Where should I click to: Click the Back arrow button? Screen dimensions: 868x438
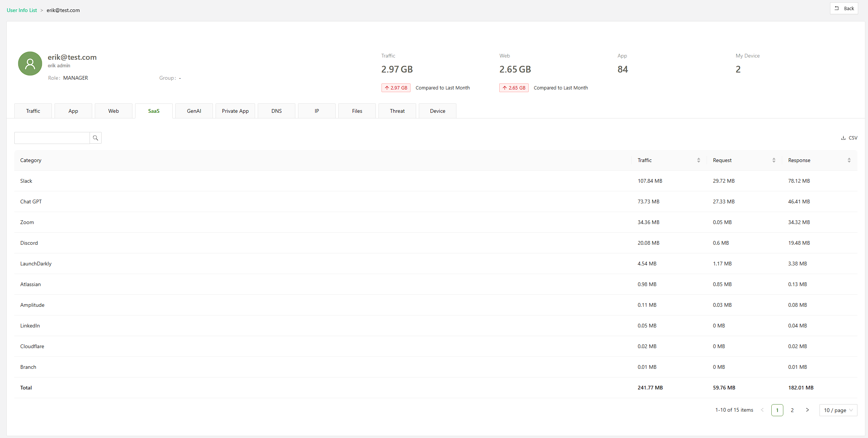click(844, 8)
